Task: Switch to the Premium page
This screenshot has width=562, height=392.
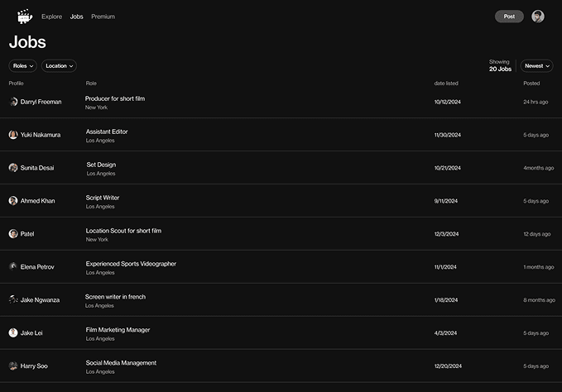Action: point(103,17)
